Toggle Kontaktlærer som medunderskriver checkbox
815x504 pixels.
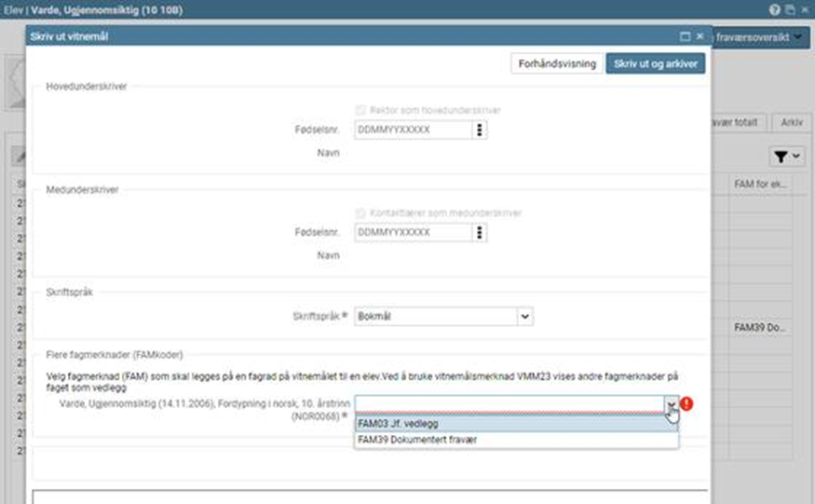[x=360, y=213]
